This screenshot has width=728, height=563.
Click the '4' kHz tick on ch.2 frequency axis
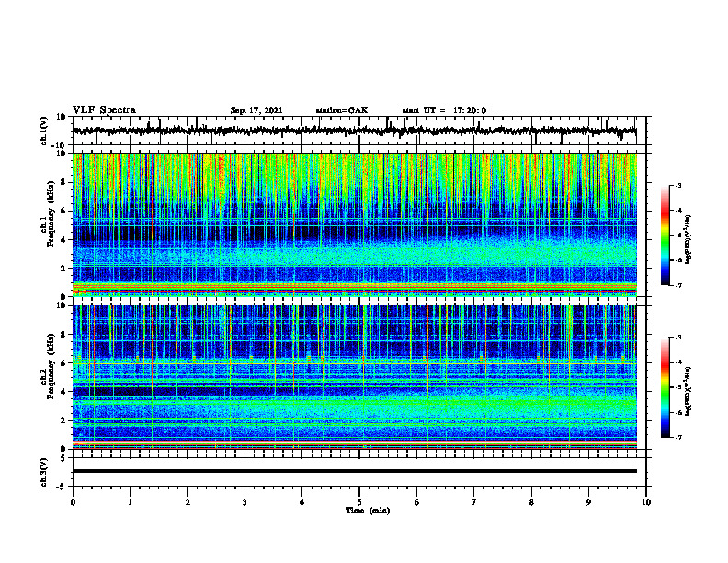[x=63, y=392]
